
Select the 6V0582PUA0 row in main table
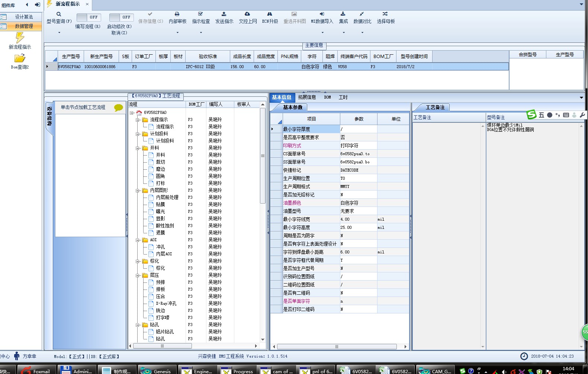277,67
